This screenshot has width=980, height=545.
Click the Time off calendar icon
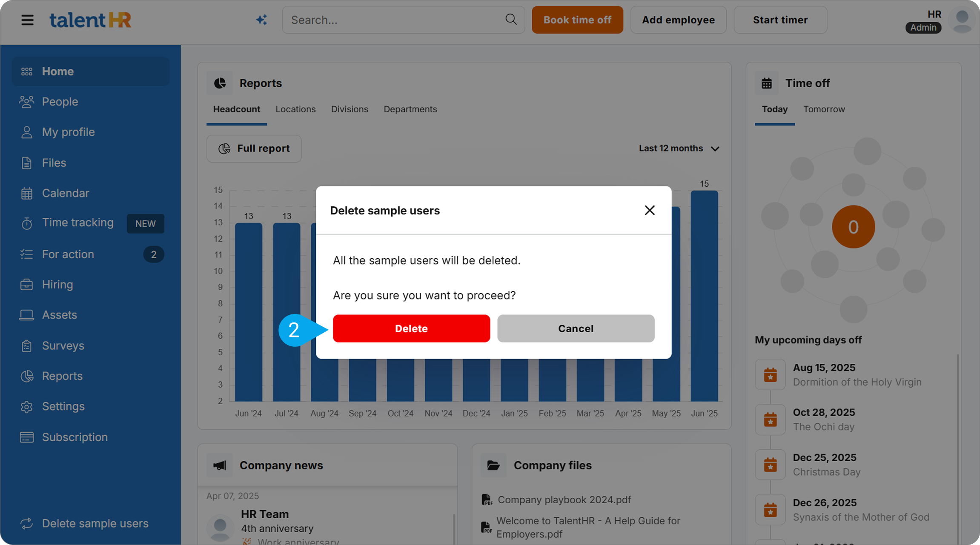(x=767, y=83)
